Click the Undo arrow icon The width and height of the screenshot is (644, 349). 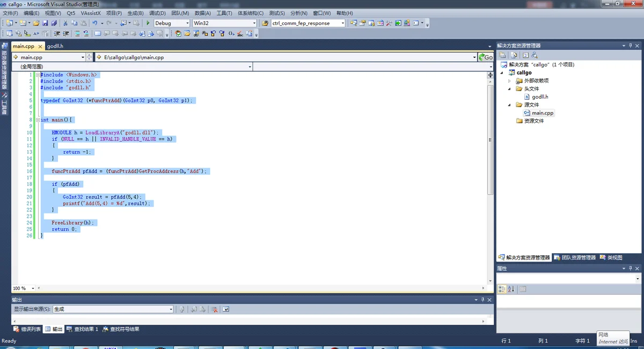95,23
